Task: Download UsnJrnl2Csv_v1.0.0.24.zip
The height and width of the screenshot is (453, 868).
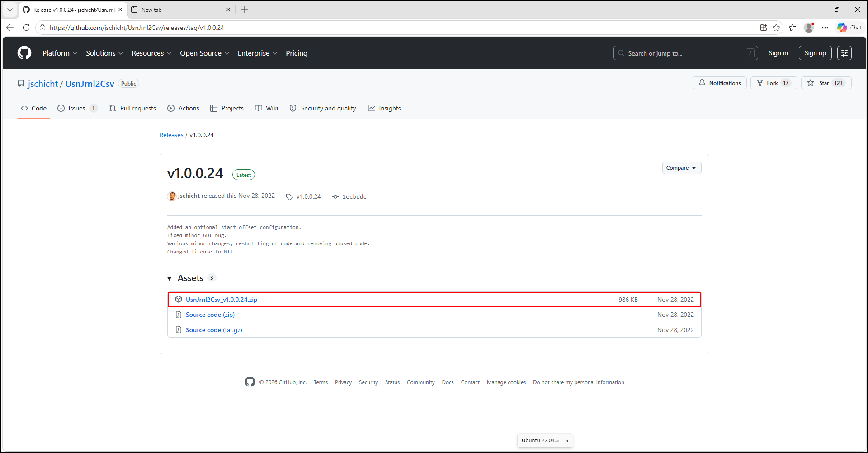Action: [x=222, y=300]
